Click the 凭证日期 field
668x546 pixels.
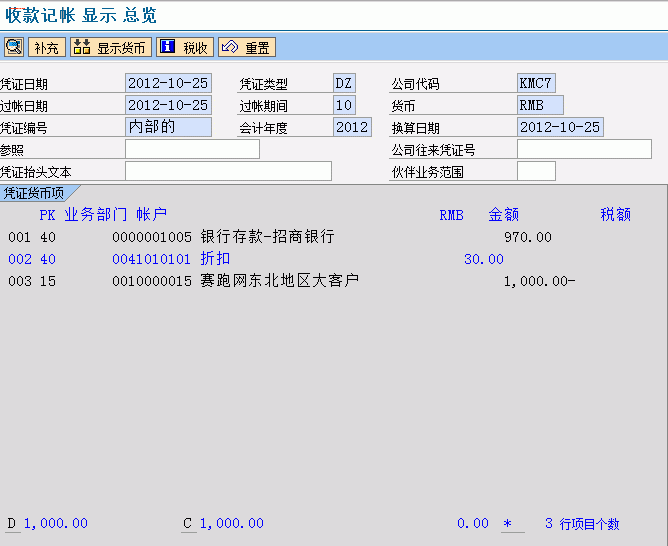tap(168, 83)
